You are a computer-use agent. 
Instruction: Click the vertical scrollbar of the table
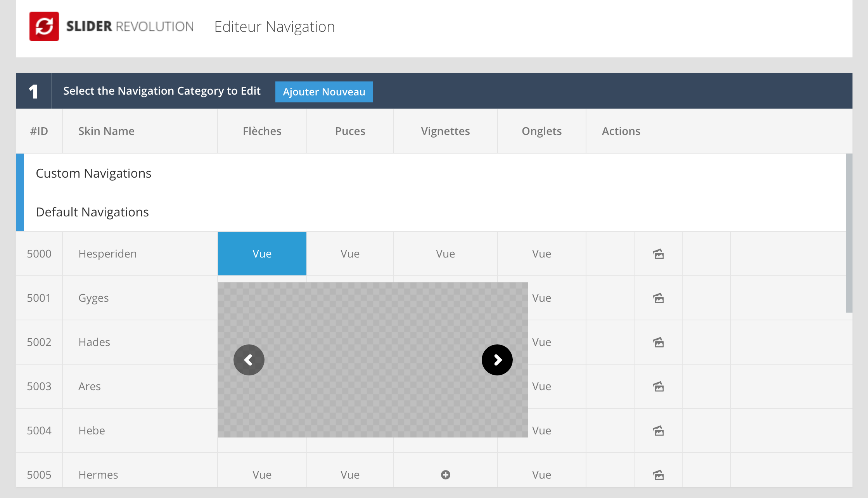(x=849, y=233)
